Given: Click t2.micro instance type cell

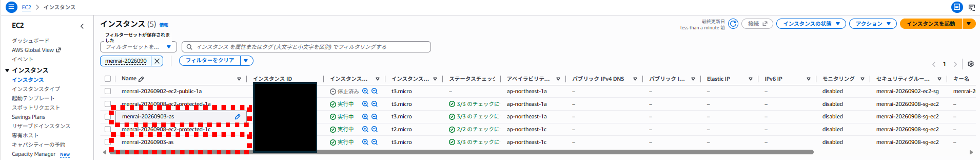Looking at the screenshot, I should click(401, 129).
